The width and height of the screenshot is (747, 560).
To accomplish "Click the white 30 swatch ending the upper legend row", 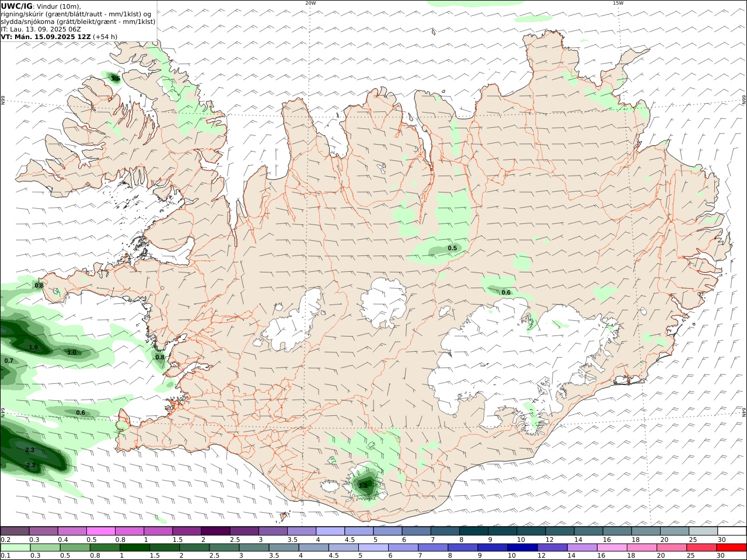I will 732,531.
